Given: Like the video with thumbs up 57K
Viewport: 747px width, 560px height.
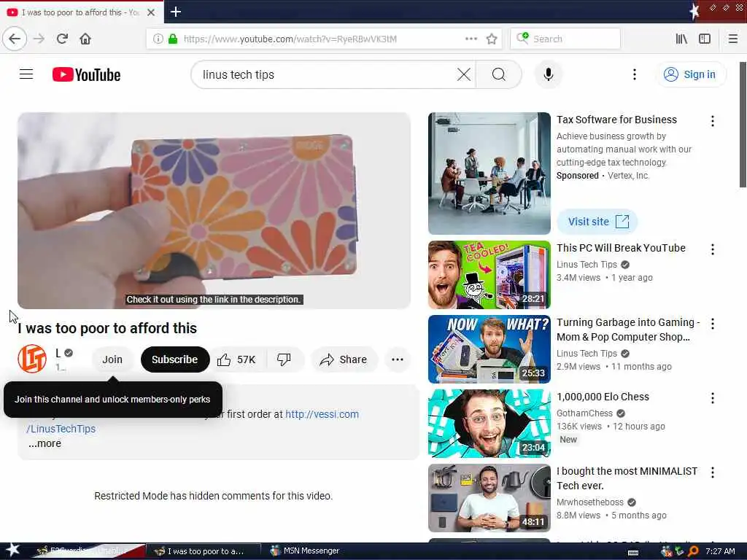Looking at the screenshot, I should (237, 359).
